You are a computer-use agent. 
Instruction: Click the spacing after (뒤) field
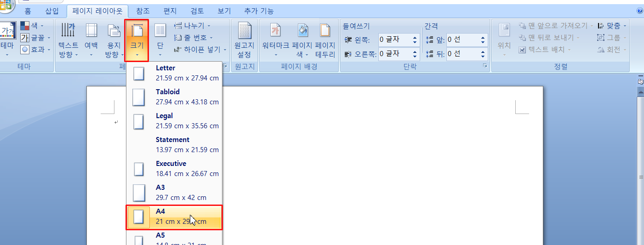[462, 54]
